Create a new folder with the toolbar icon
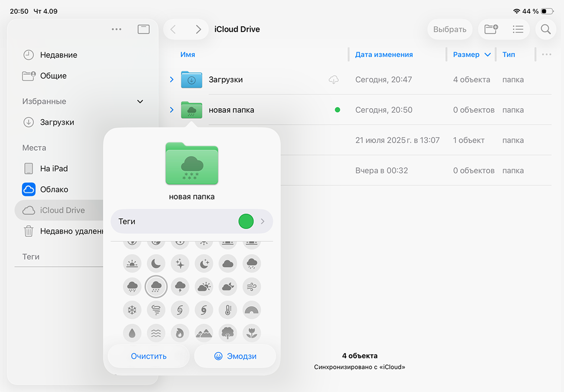The width and height of the screenshot is (564, 392). 491,29
